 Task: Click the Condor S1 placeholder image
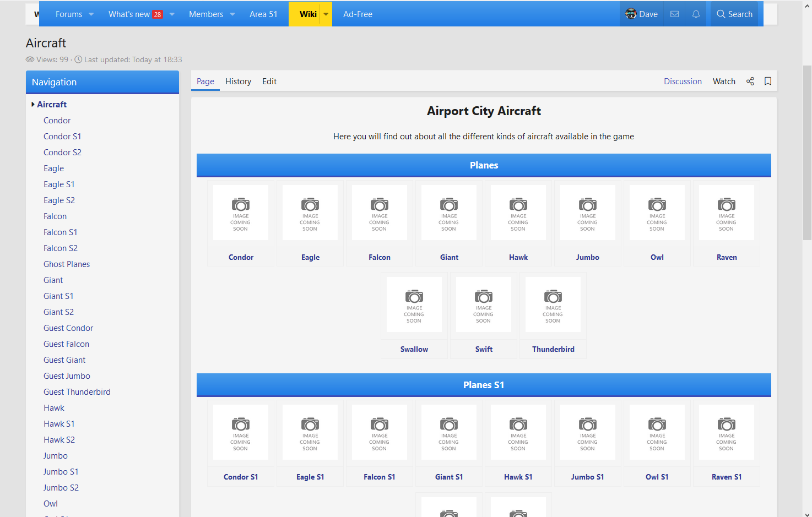click(x=241, y=432)
